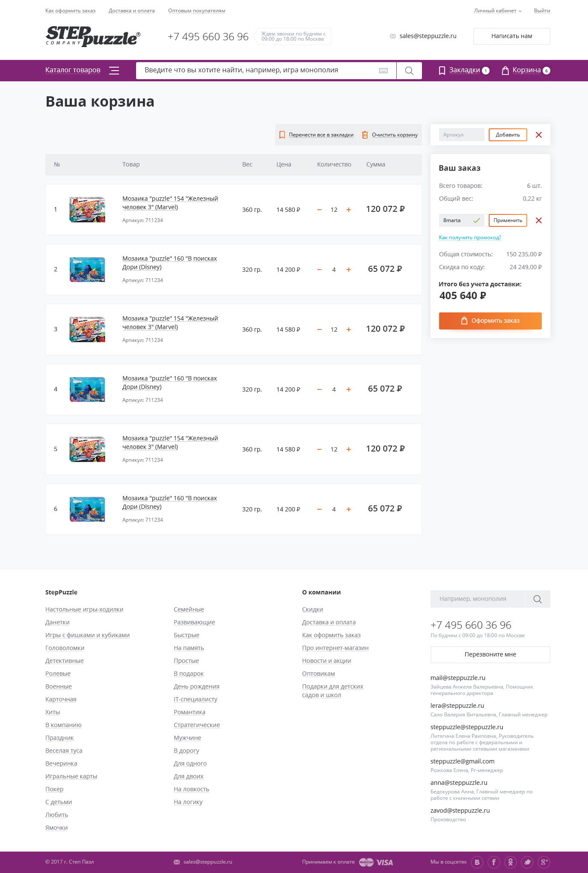Open item 1 product thumbnail image
Viewport: 588px width, 873px height.
(x=87, y=210)
